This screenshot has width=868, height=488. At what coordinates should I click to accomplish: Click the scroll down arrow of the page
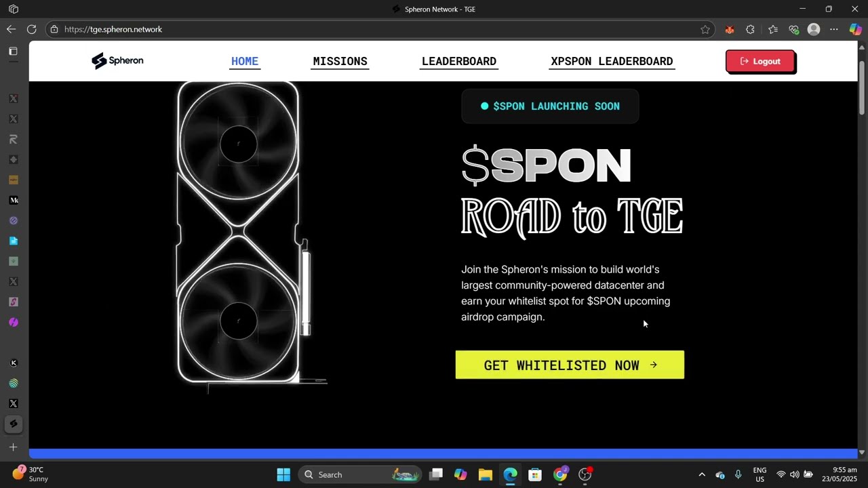point(862,452)
